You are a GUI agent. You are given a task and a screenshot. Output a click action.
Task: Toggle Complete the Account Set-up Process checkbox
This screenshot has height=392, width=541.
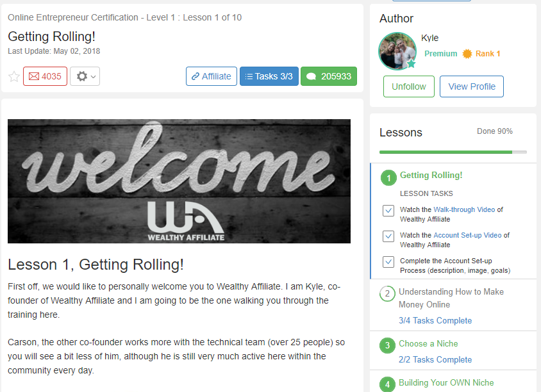[x=388, y=262]
